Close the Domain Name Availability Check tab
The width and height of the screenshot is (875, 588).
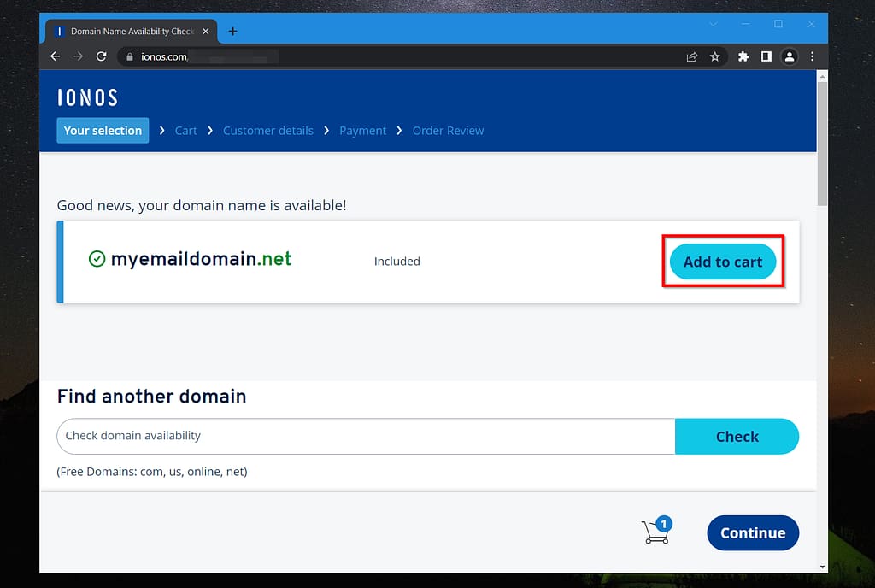pos(205,32)
